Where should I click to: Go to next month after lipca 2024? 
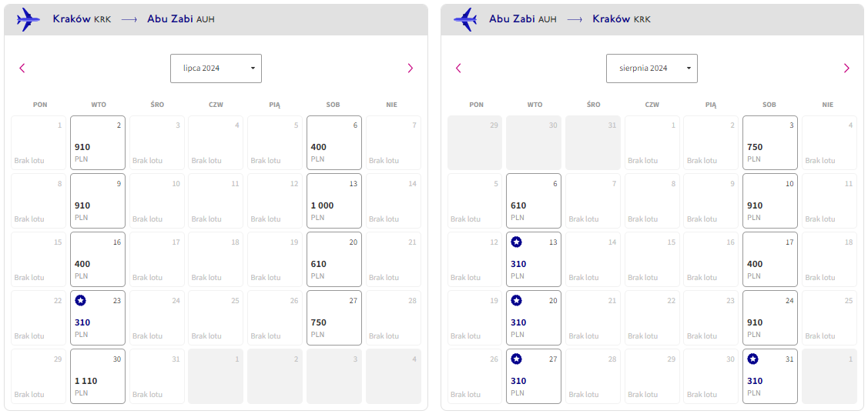(411, 68)
